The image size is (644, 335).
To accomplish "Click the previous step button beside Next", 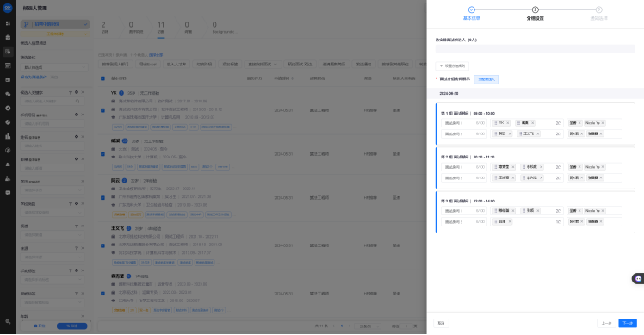I will click(x=606, y=323).
